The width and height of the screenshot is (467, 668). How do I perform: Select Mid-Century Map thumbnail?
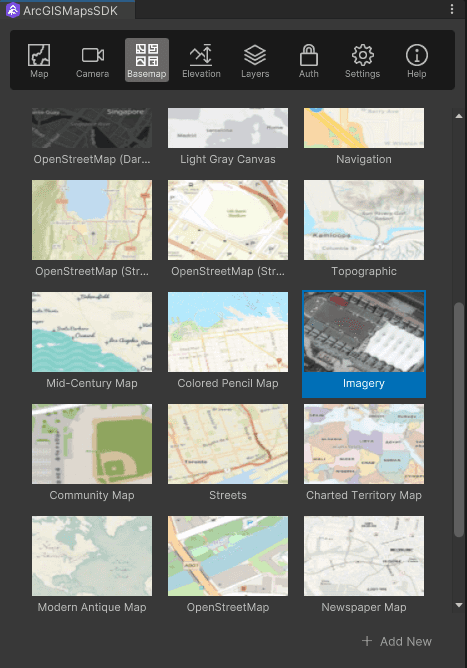coord(92,332)
